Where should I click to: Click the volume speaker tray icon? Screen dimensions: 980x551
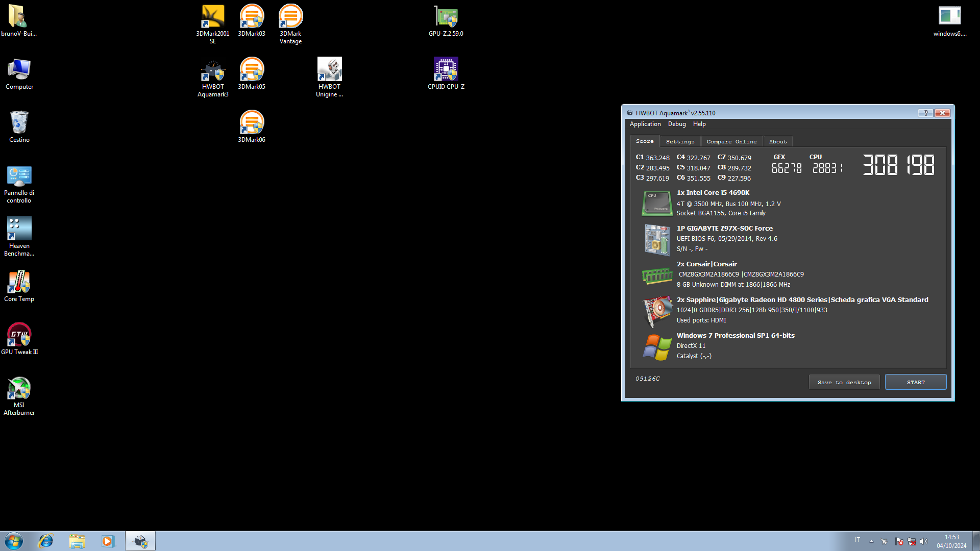(924, 541)
